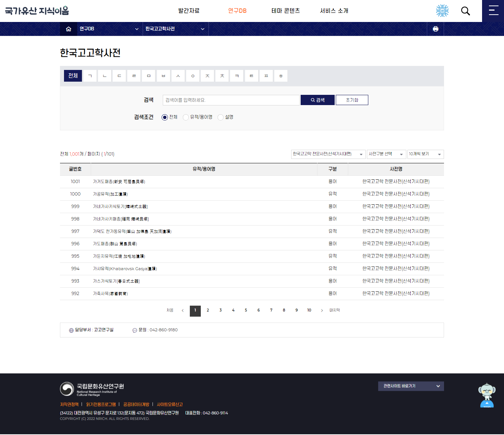Select the 유적/용어명 radio button
Screen dimensions: 504x435
[186, 117]
